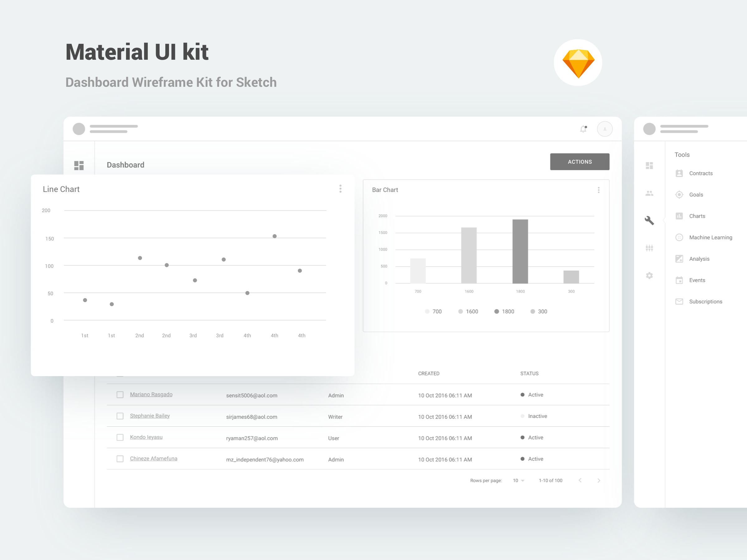Select the Chineze Afamefuna row checkbox
The image size is (747, 560).
[120, 459]
